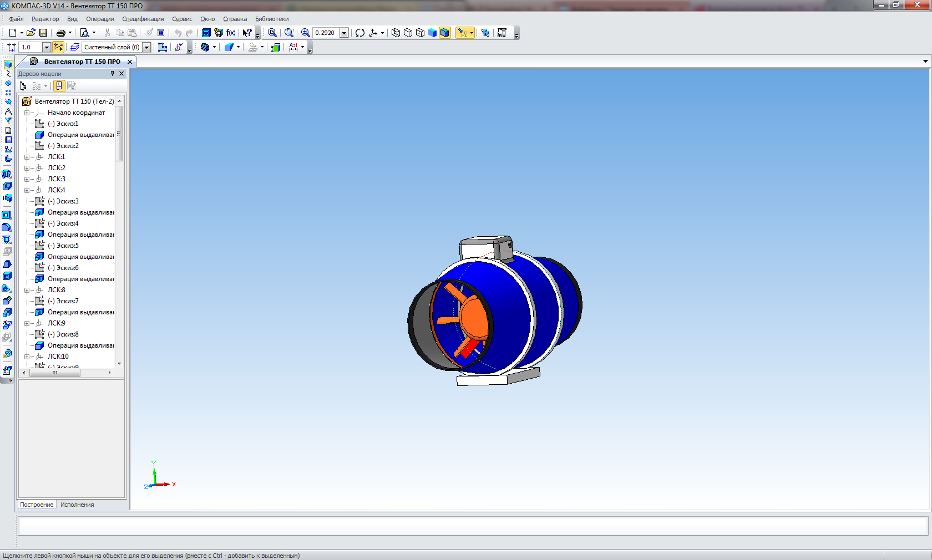Select ЛСК:9 in the model tree
Viewport: 932px width, 560px height.
pyautogui.click(x=56, y=323)
